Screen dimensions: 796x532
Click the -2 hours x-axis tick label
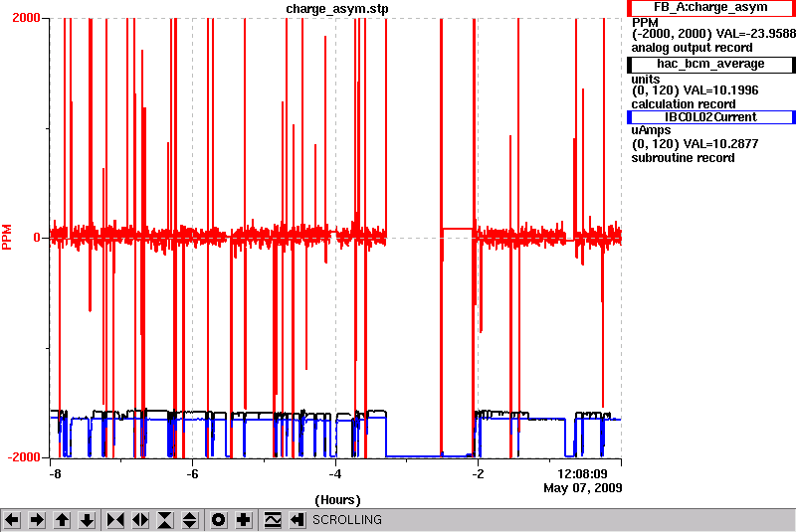coord(478,474)
